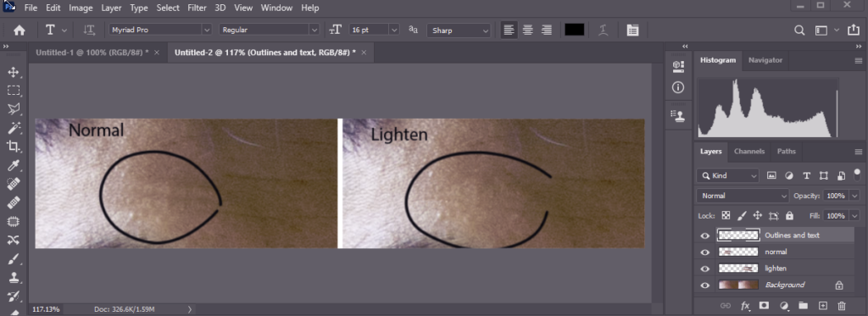Open the layer style fx menu
Viewport: 868px width, 316px height.
[x=746, y=306]
